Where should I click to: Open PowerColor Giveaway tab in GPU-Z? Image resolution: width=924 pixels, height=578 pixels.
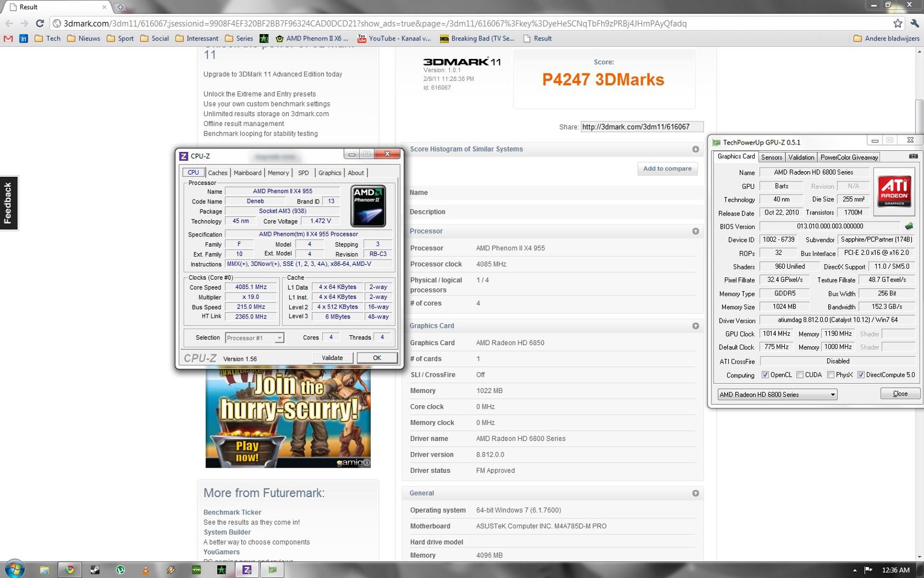[x=849, y=157]
